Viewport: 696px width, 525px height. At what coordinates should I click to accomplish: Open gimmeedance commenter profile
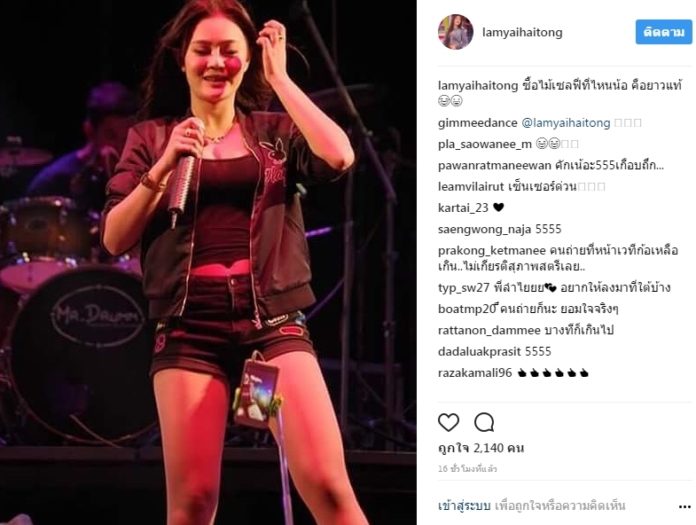pyautogui.click(x=478, y=123)
